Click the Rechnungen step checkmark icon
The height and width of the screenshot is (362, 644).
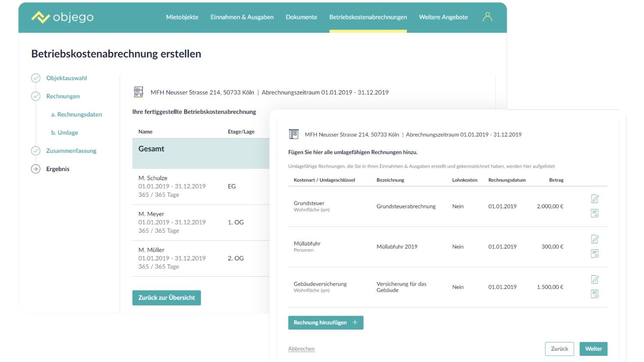36,96
